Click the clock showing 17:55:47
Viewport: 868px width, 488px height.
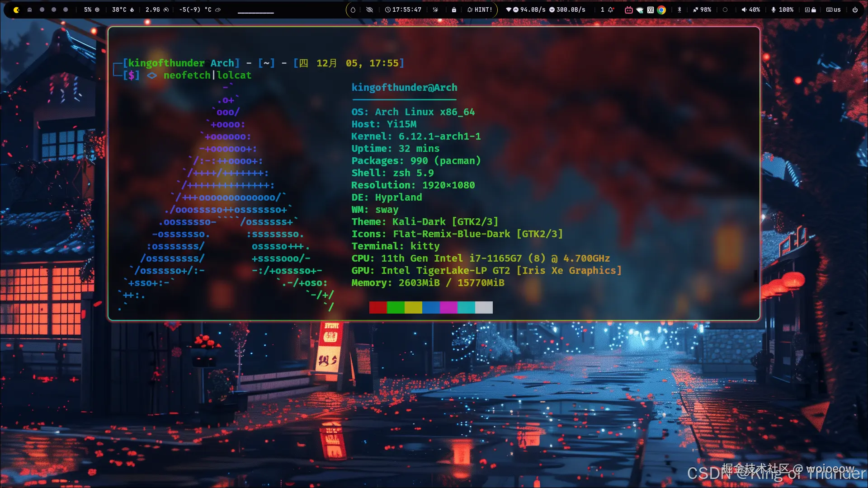coord(403,9)
